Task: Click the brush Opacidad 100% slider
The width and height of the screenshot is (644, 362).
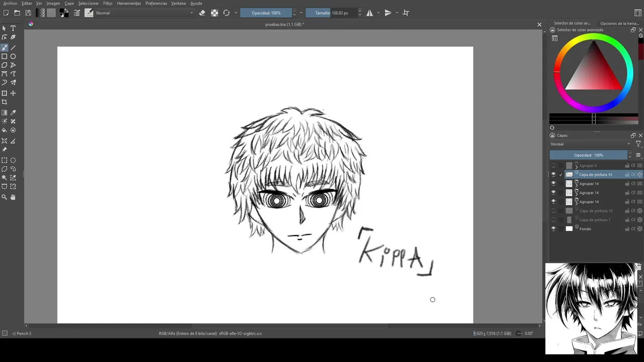Action: (x=266, y=13)
